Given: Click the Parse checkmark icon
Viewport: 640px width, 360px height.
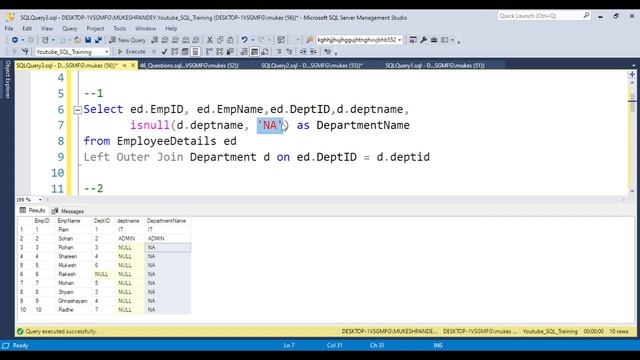Looking at the screenshot, I should click(x=164, y=52).
